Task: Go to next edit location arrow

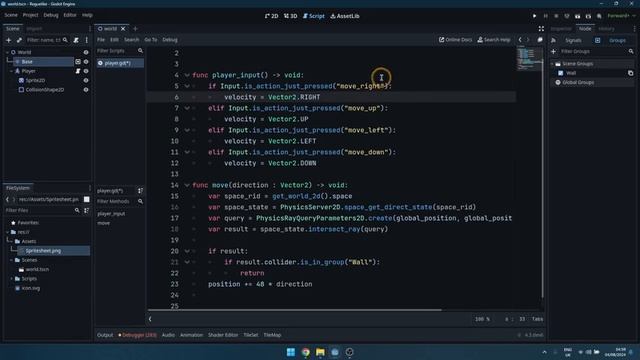Action: click(528, 40)
